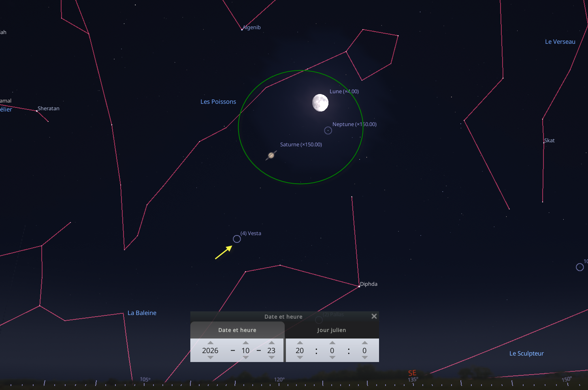
Task: Click the seconds field in the time box
Action: 364,350
